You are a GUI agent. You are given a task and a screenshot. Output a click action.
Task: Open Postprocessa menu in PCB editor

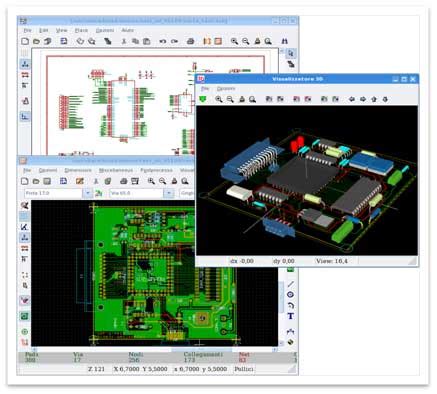click(156, 170)
